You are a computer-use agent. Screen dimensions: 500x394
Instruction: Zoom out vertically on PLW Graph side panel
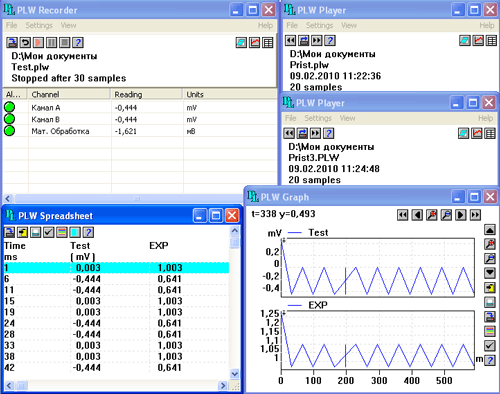(490, 259)
